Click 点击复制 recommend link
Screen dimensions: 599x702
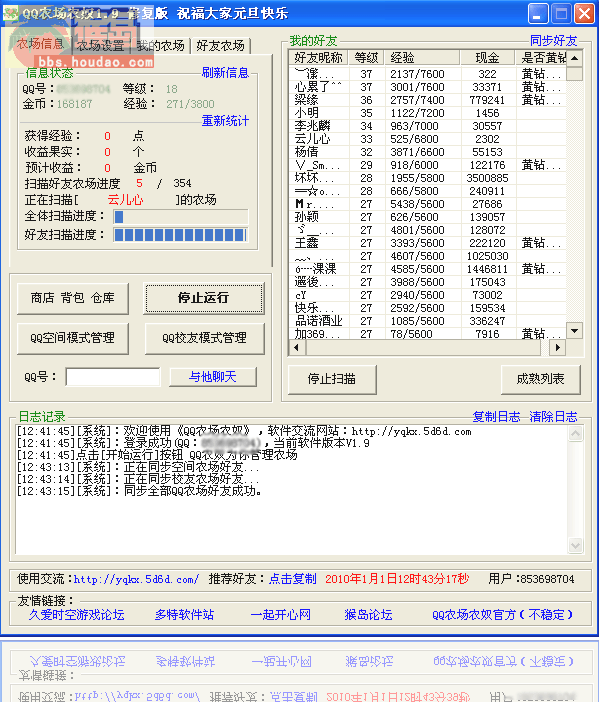293,579
